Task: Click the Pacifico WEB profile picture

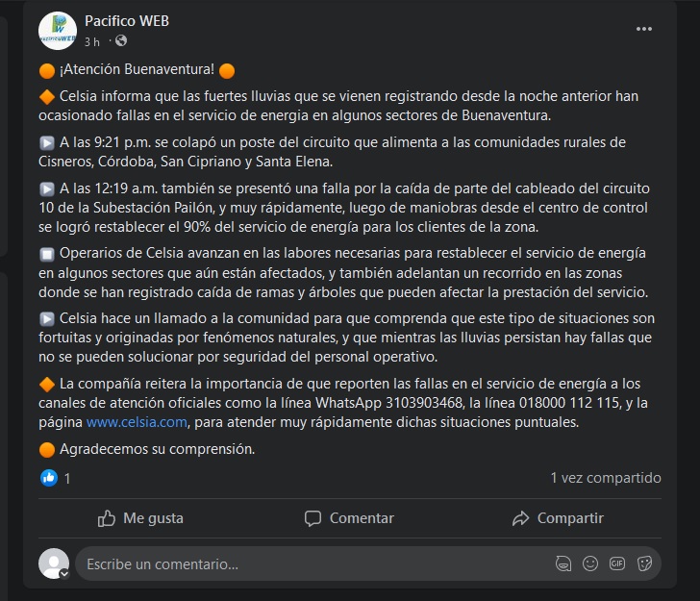Action: coord(58,31)
